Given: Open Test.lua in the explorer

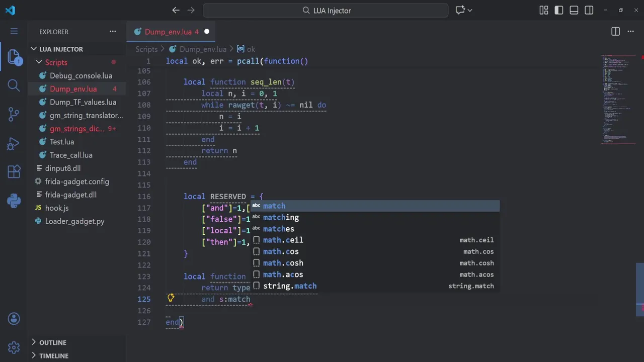Looking at the screenshot, I should (62, 142).
